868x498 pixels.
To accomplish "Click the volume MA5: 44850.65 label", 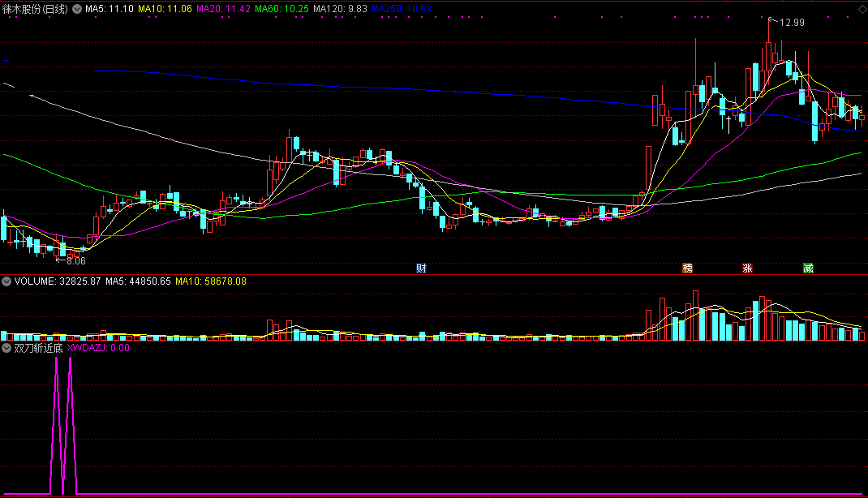I will (139, 281).
